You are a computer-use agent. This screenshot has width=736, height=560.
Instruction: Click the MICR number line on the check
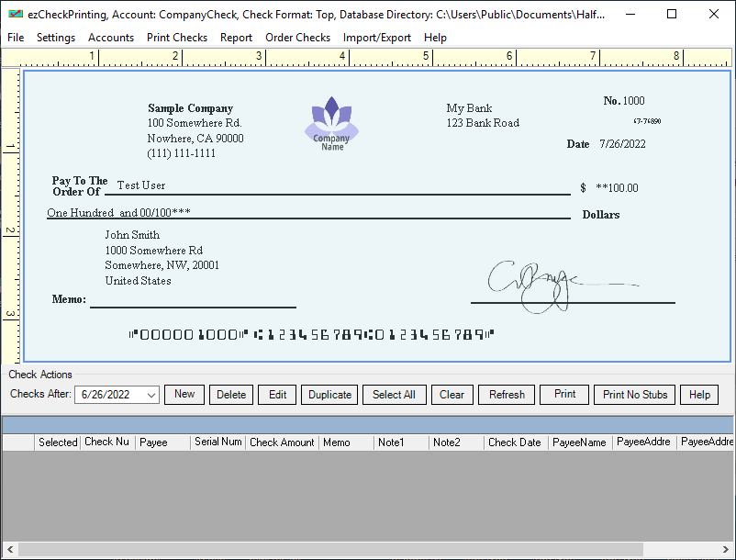312,335
